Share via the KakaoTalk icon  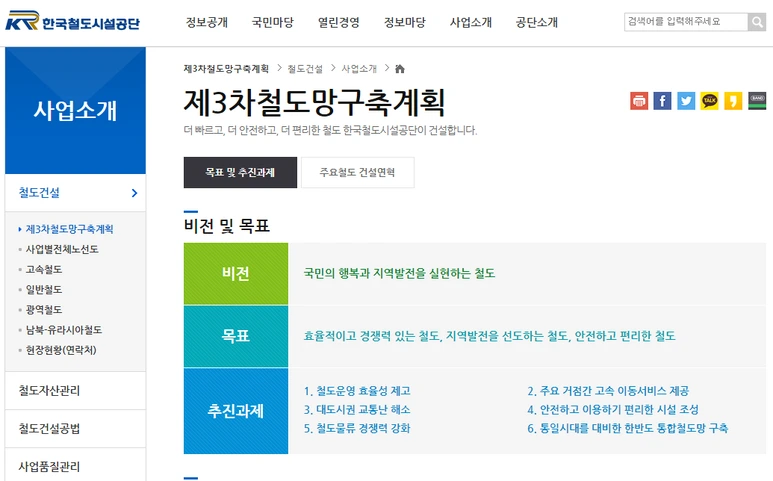pos(709,101)
